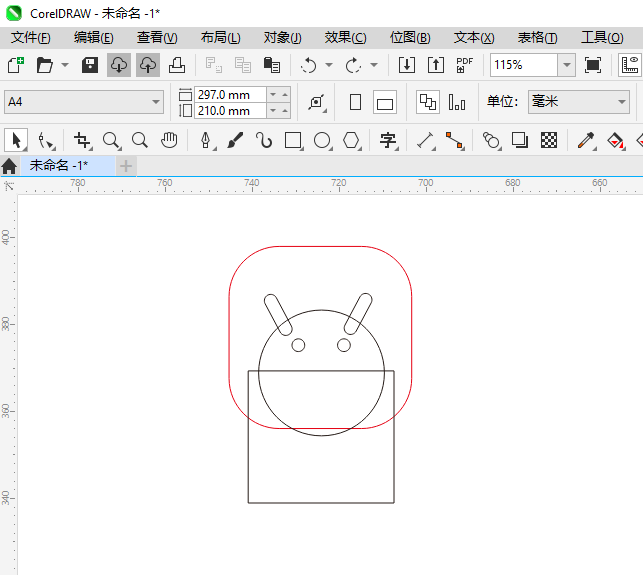Select the Polygon tool
The image size is (643, 575).
pyautogui.click(x=351, y=140)
